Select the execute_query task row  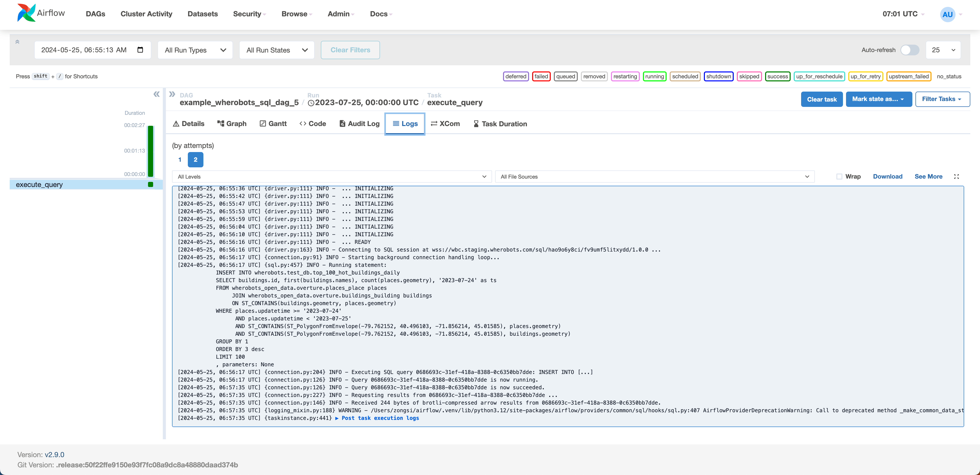[x=86, y=184]
